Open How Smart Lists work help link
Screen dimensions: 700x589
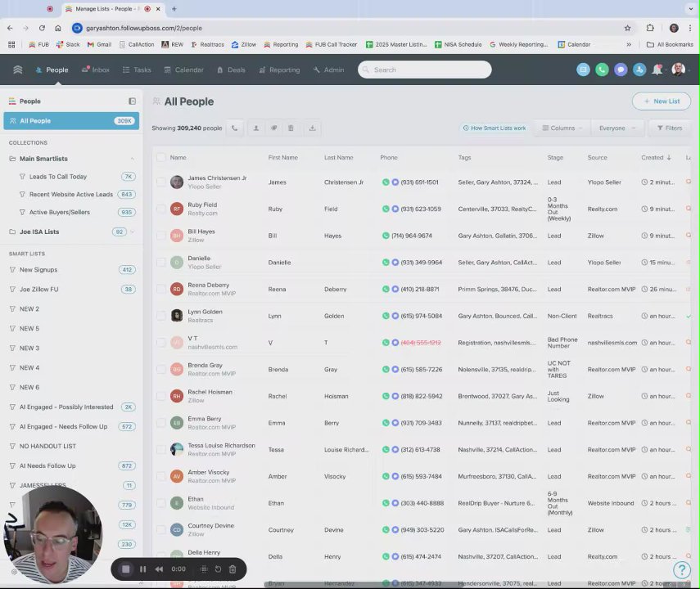coord(495,128)
